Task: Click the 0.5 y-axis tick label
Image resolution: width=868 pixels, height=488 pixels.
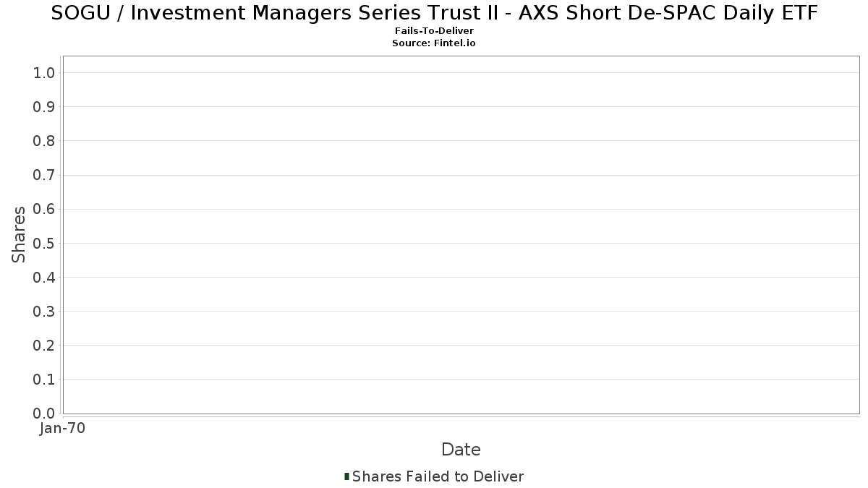Action: coord(44,244)
